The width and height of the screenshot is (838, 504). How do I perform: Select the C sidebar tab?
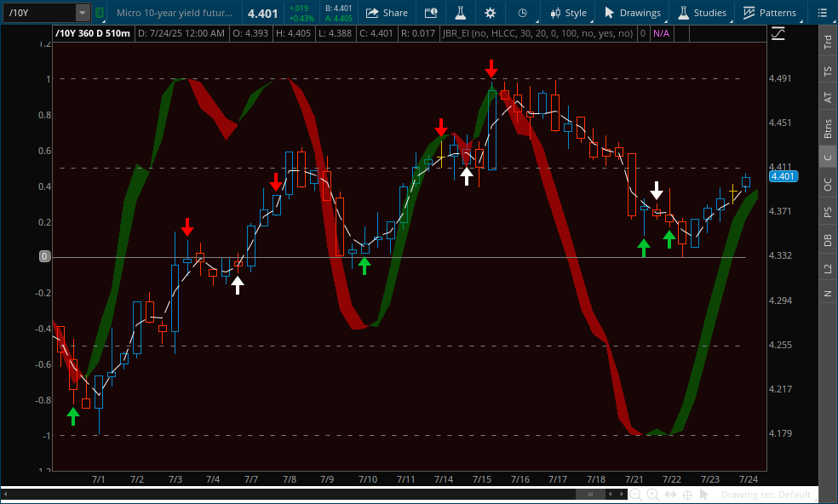[x=828, y=157]
